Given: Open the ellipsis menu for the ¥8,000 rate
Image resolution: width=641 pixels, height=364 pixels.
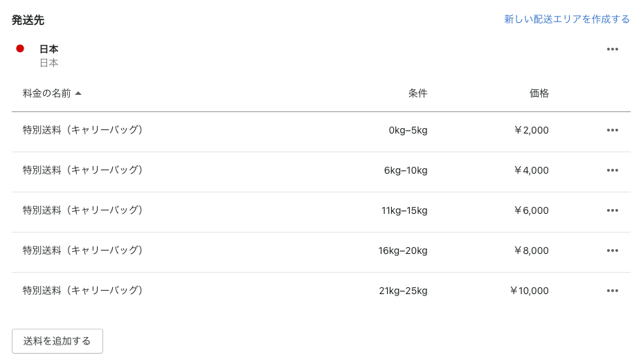Looking at the screenshot, I should pyautogui.click(x=612, y=251).
